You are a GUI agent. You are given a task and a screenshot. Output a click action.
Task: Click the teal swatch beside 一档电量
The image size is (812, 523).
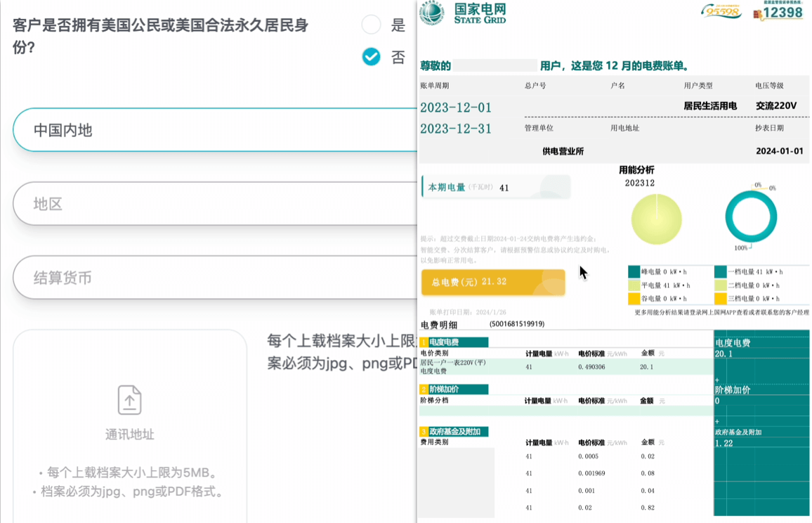coord(721,271)
